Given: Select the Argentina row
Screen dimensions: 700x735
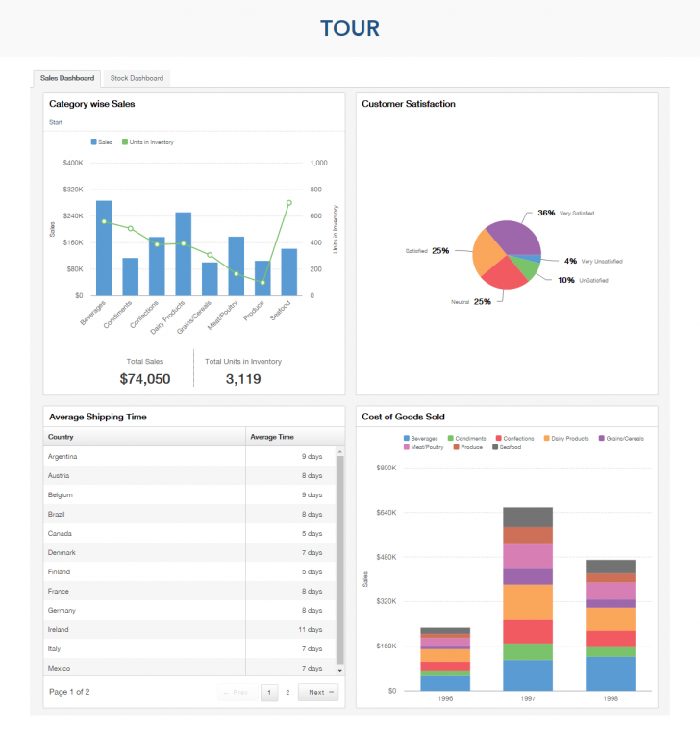Looking at the screenshot, I should pyautogui.click(x=189, y=457).
